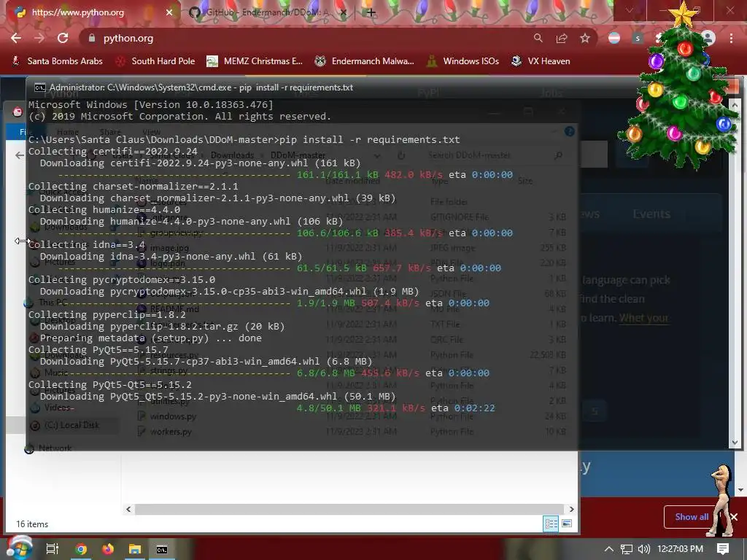Image resolution: width=747 pixels, height=560 pixels.
Task: Open the MEMZ Christmas bookmark
Action: [255, 61]
